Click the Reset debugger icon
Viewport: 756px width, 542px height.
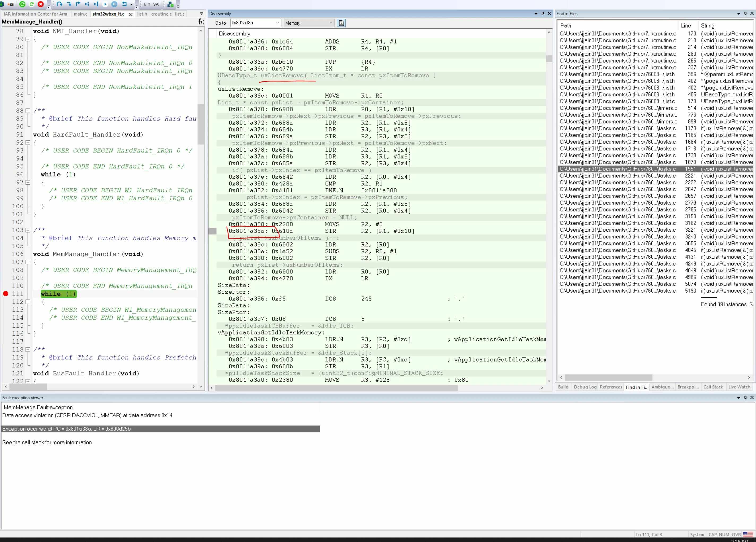[124, 4]
